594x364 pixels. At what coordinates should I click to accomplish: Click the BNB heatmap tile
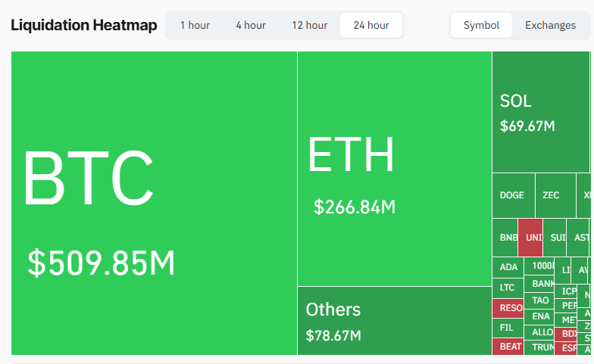[505, 238]
